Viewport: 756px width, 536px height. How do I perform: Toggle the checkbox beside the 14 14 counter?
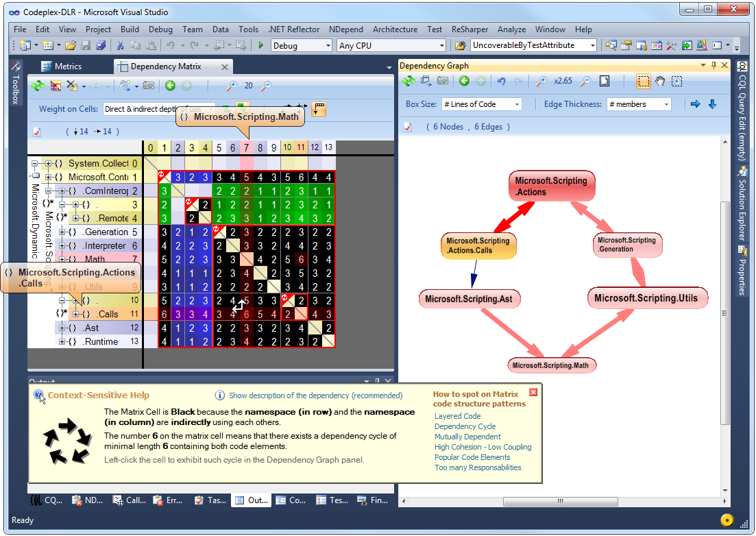[36, 132]
